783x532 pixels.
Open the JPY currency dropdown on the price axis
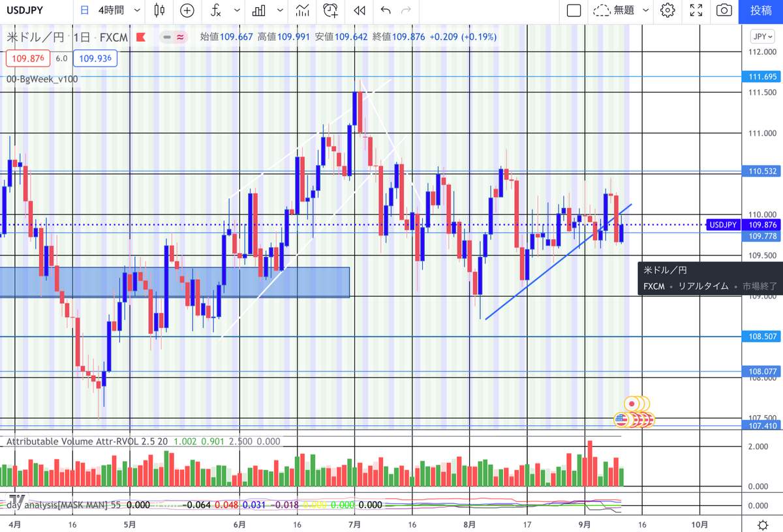pos(761,37)
